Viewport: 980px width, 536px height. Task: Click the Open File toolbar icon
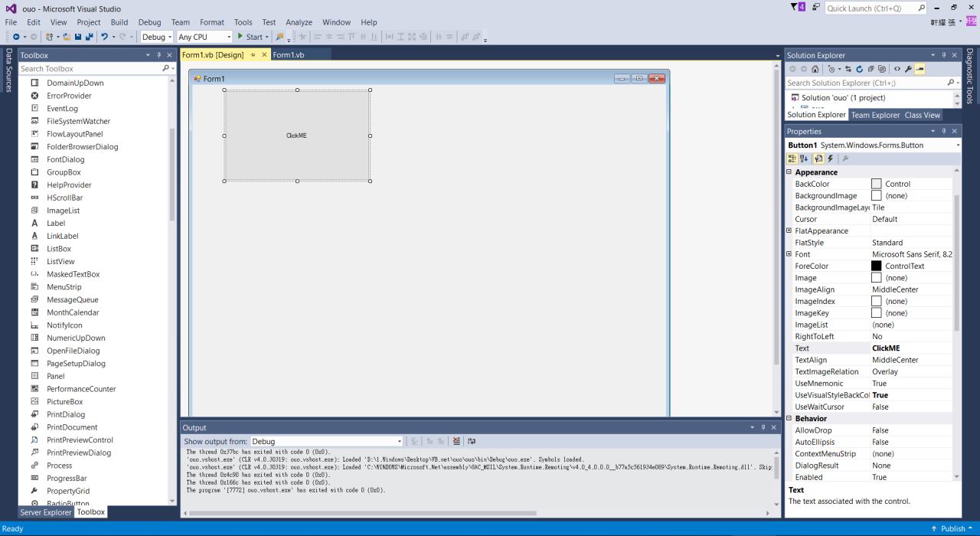[67, 37]
